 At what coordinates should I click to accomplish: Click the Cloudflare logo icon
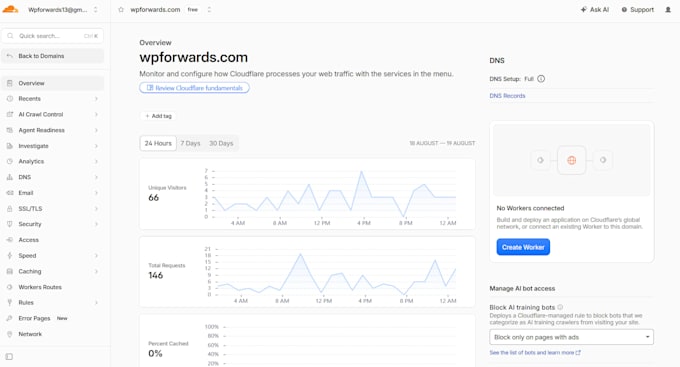10,9
